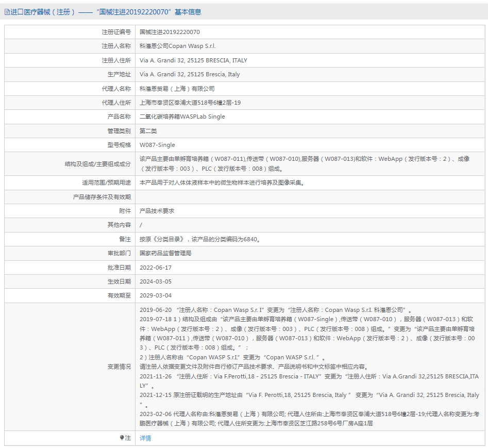The image size is (488, 448).
Task: Click the 审批部门 label
Action: [119, 254]
